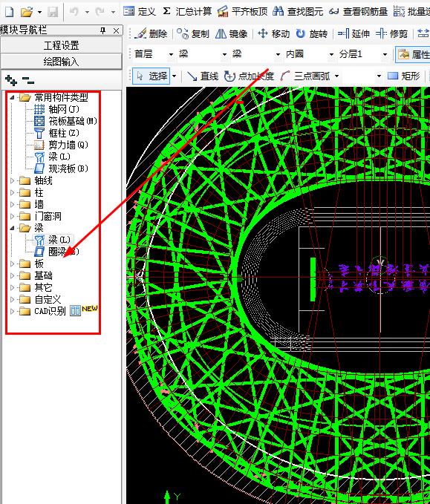Select the 延伸 extend tool
This screenshot has width=430, height=504.
click(x=354, y=33)
